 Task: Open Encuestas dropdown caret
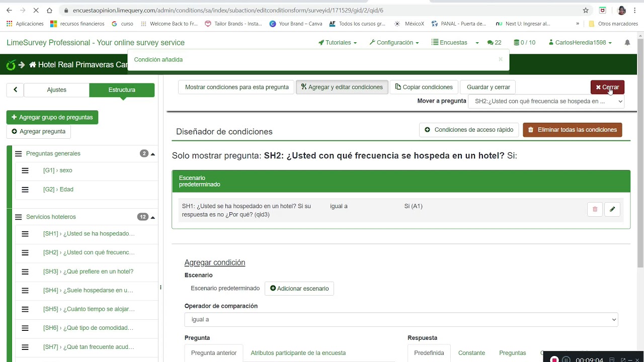[477, 43]
